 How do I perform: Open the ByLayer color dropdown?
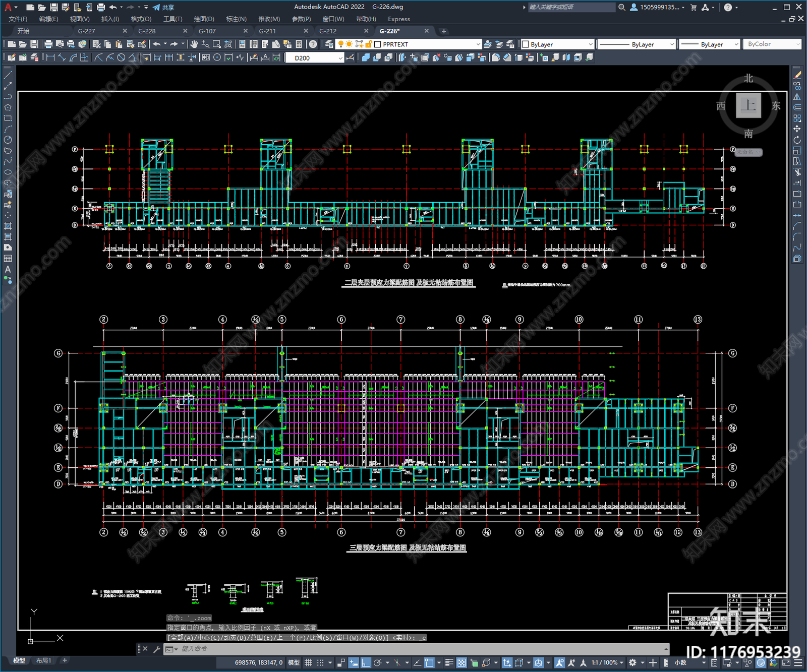point(557,44)
